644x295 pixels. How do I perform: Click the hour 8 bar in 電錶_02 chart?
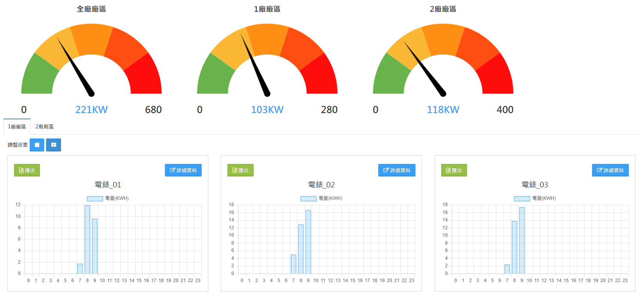pyautogui.click(x=301, y=249)
